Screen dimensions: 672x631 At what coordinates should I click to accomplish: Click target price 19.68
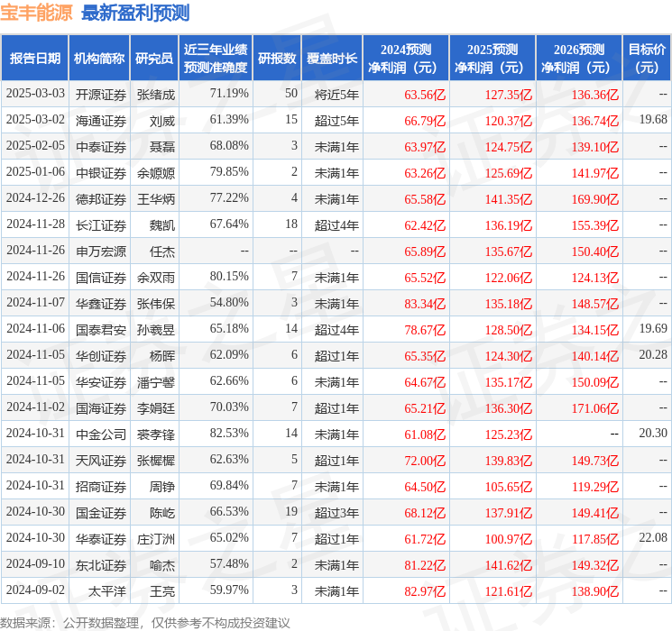653,120
